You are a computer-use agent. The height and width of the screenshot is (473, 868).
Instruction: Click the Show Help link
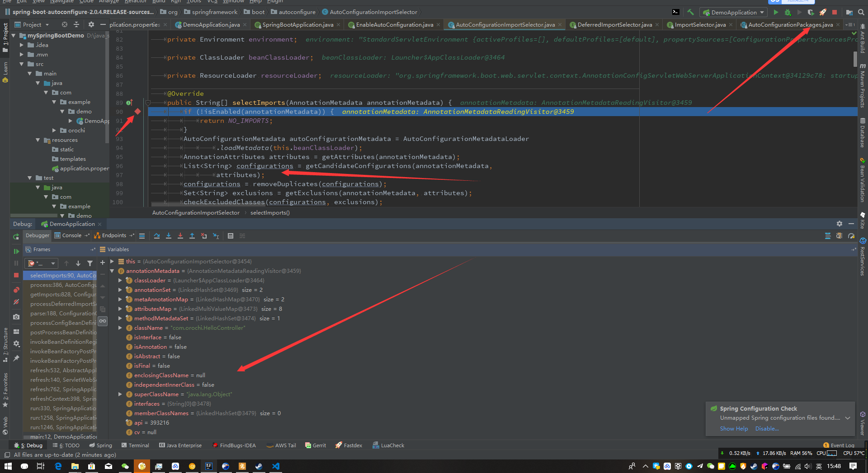pos(734,429)
